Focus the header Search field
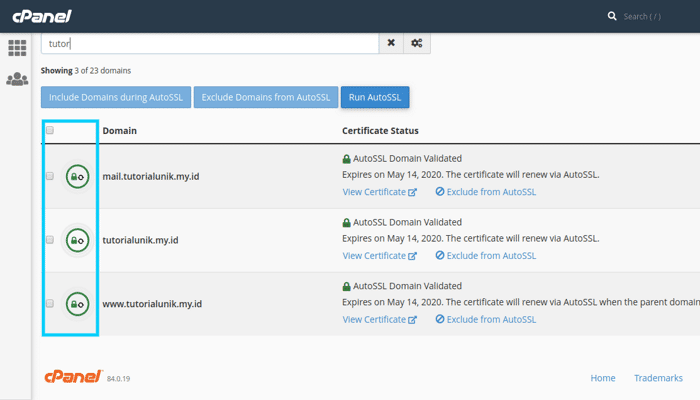This screenshot has height=400, width=700. coord(642,17)
